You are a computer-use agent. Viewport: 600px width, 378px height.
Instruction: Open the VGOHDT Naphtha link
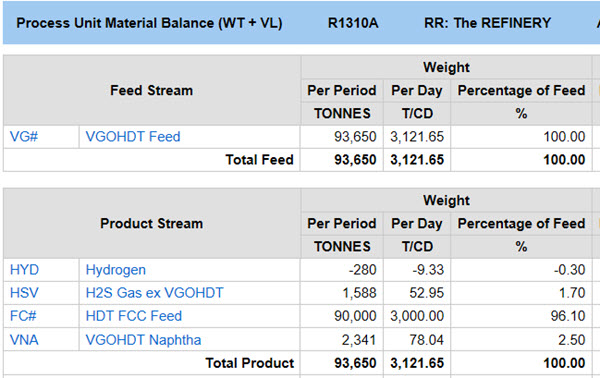[143, 340]
